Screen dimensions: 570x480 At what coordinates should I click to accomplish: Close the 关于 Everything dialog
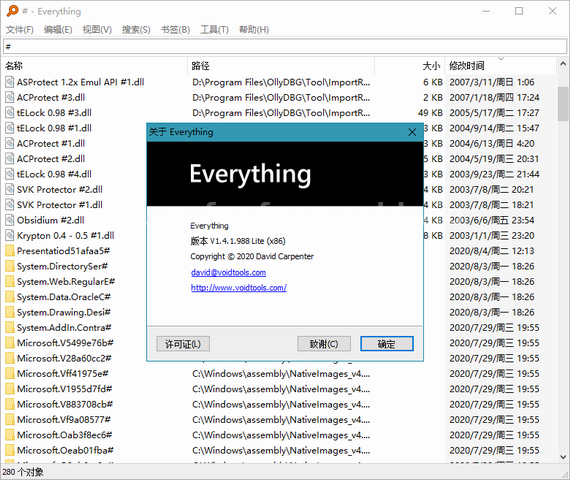[412, 132]
